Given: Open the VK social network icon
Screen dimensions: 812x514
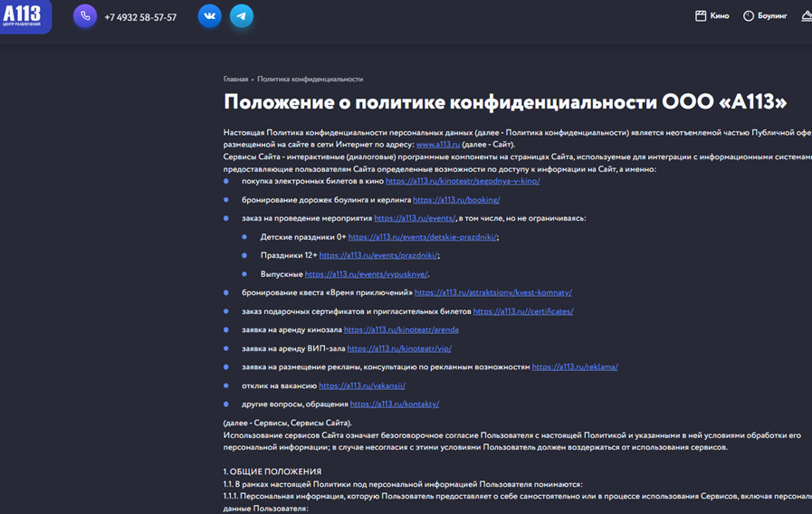Looking at the screenshot, I should point(210,16).
